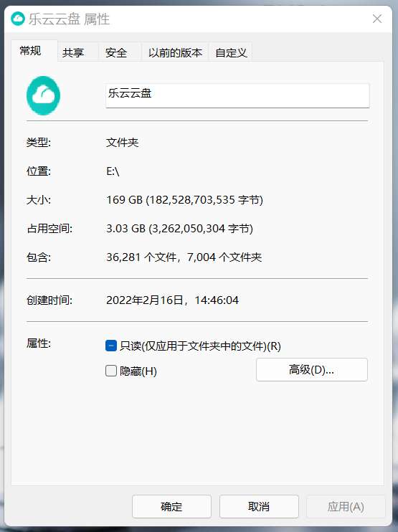Open the 共享 tab

(73, 52)
